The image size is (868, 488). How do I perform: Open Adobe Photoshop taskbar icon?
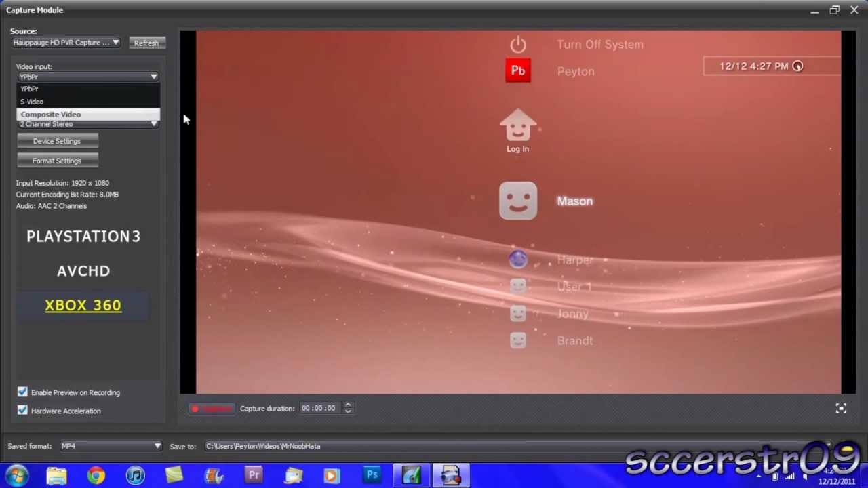point(372,475)
